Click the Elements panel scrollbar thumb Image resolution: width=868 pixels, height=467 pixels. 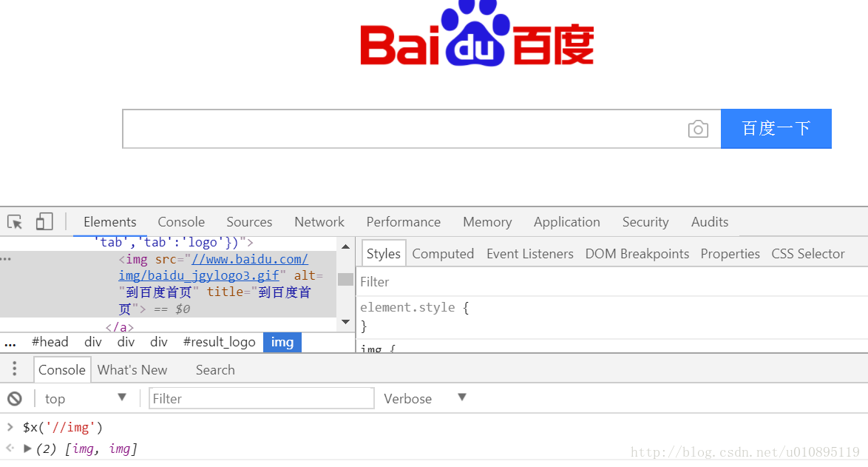pos(345,279)
